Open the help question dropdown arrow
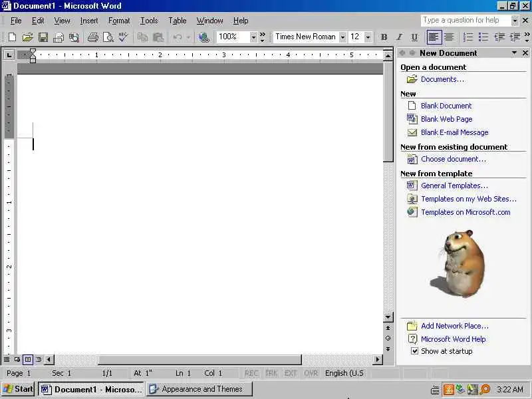 pyautogui.click(x=515, y=21)
